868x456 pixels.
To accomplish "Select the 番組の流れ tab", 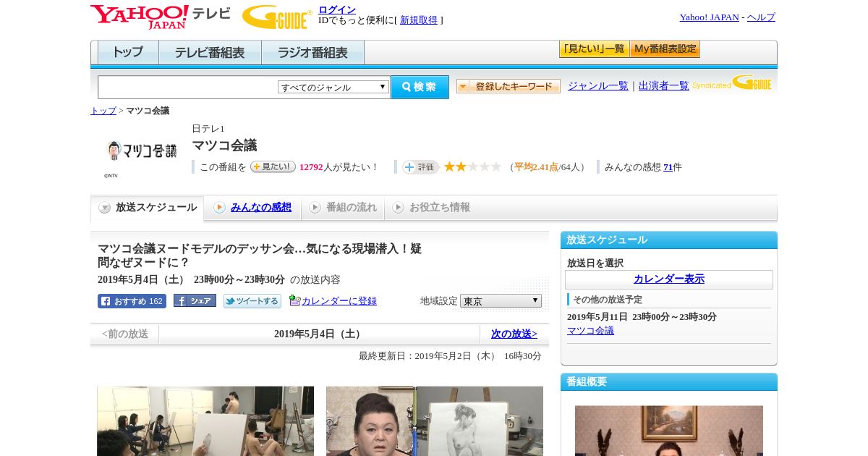I will point(343,208).
